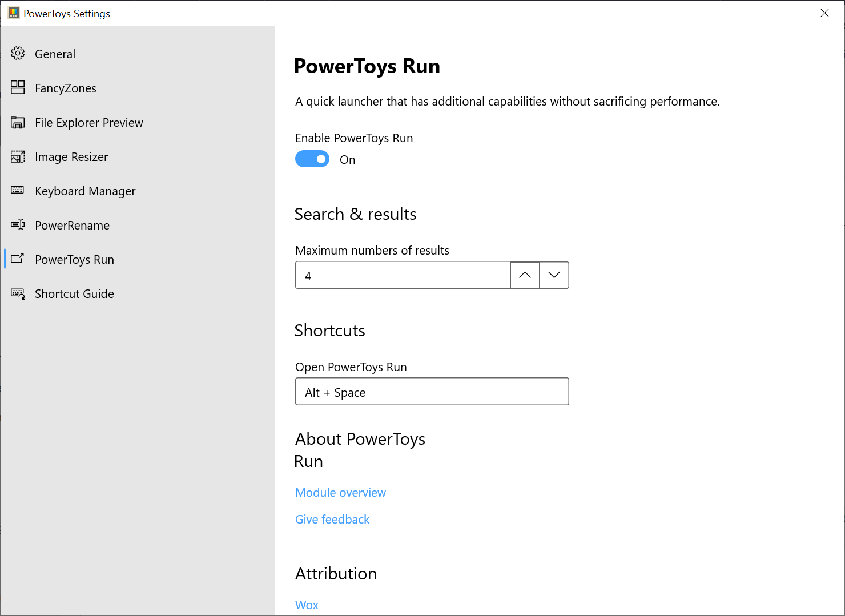Increase maximum results with up arrow
Image resolution: width=845 pixels, height=616 pixels.
click(x=525, y=275)
